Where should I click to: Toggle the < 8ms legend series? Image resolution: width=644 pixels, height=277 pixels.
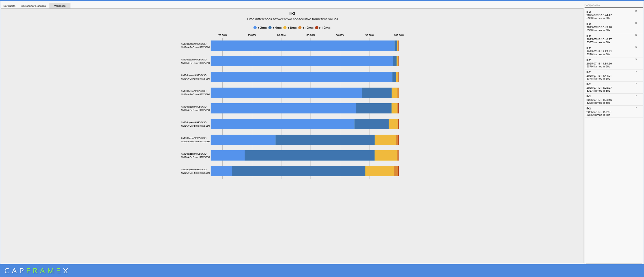(x=290, y=28)
